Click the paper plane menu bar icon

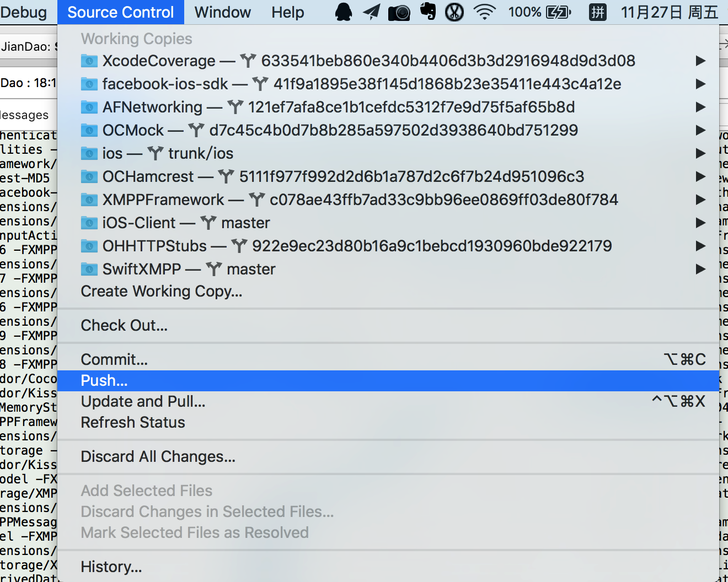click(372, 12)
